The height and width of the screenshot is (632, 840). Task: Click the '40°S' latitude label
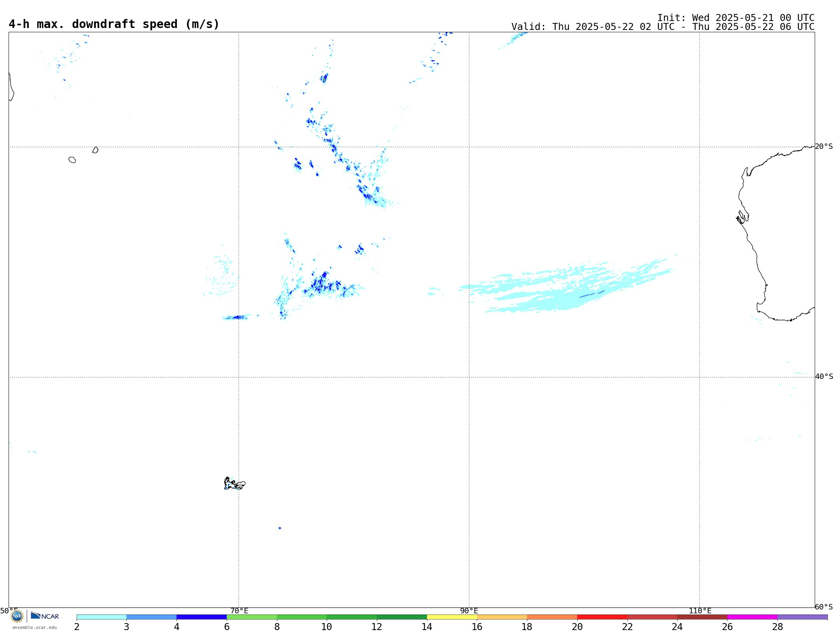824,377
